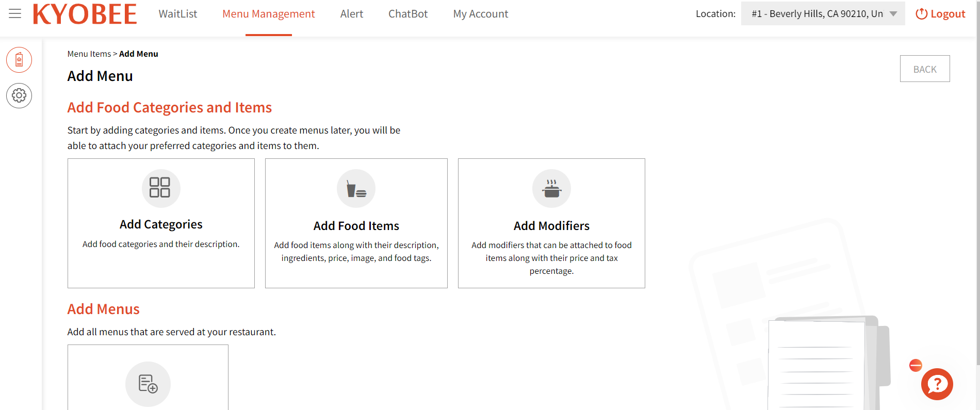Click the Add Menu breadcrumb text

pyautogui.click(x=139, y=54)
